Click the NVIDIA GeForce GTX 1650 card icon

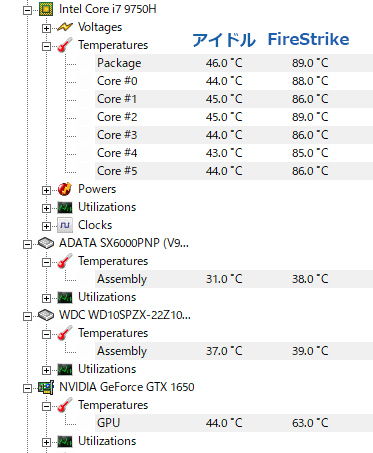click(46, 387)
